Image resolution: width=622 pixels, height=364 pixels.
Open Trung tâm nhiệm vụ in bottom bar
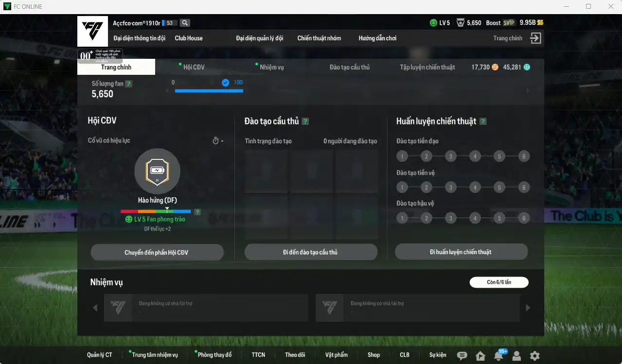click(x=155, y=355)
